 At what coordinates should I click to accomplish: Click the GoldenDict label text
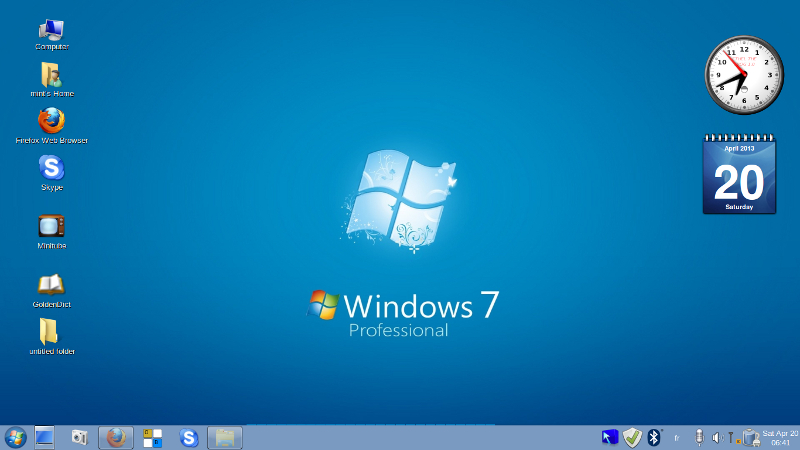point(52,304)
